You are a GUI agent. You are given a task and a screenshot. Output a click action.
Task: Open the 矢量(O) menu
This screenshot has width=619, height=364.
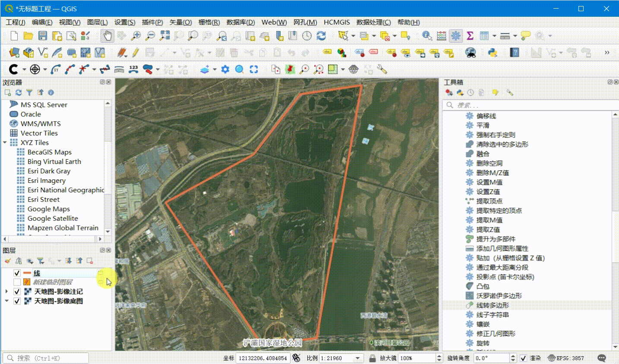pos(180,22)
